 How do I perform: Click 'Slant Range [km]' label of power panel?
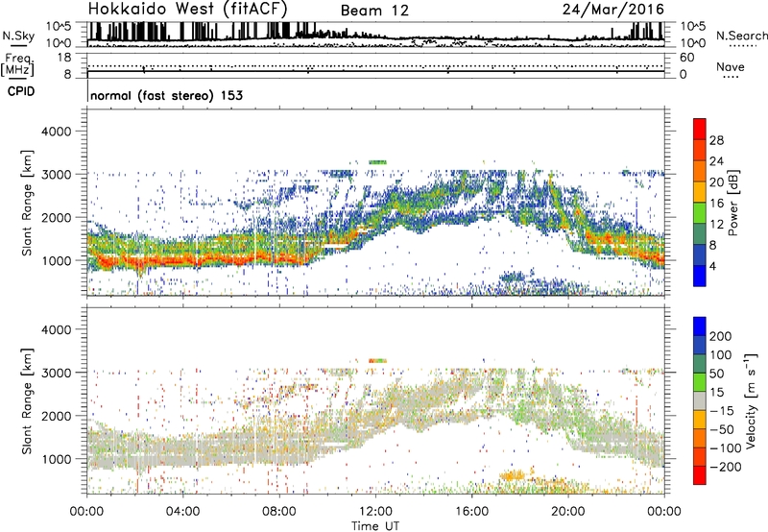coord(27,203)
